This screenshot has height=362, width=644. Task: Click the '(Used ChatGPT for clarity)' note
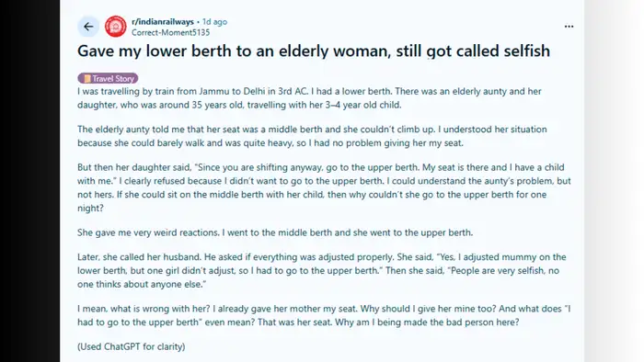point(132,346)
